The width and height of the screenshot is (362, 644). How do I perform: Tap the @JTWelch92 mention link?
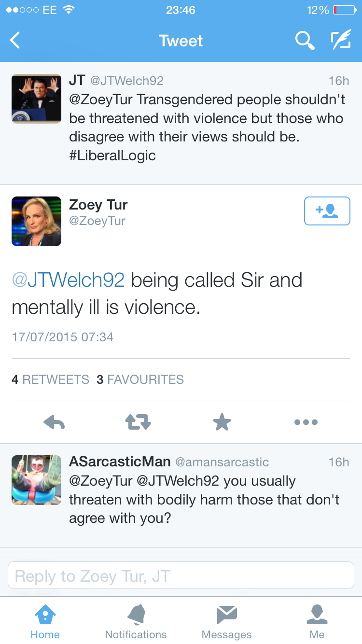point(68,280)
